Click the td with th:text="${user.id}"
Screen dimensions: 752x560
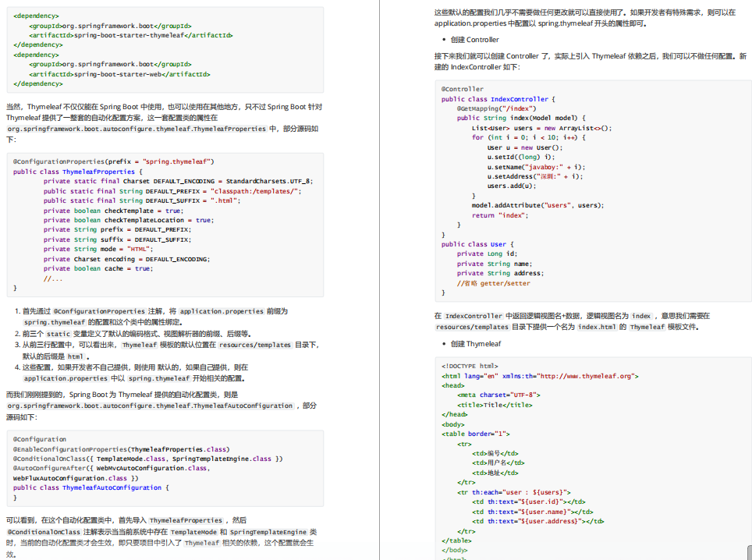click(x=529, y=502)
